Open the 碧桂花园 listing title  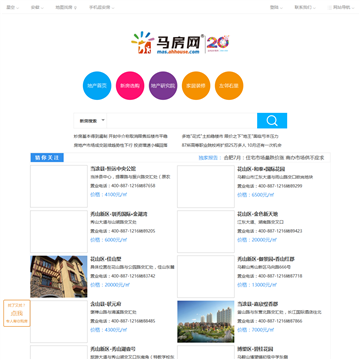[x=255, y=349]
